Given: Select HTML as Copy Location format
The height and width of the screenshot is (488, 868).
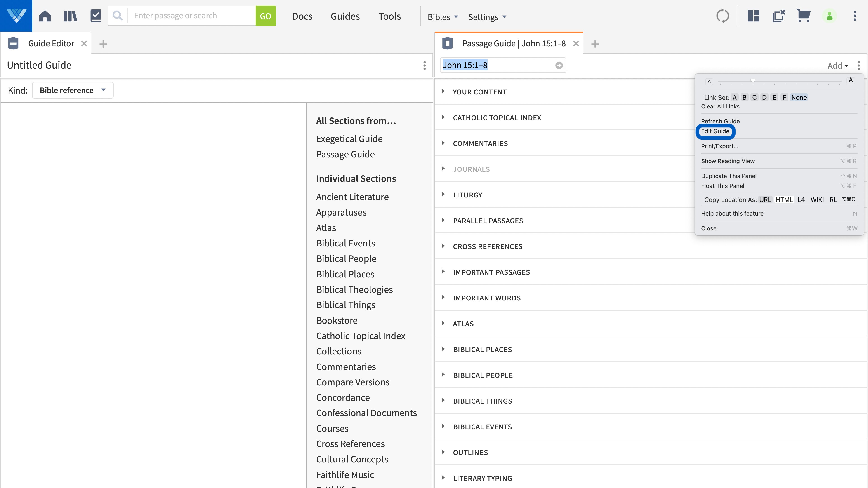Looking at the screenshot, I should [784, 199].
